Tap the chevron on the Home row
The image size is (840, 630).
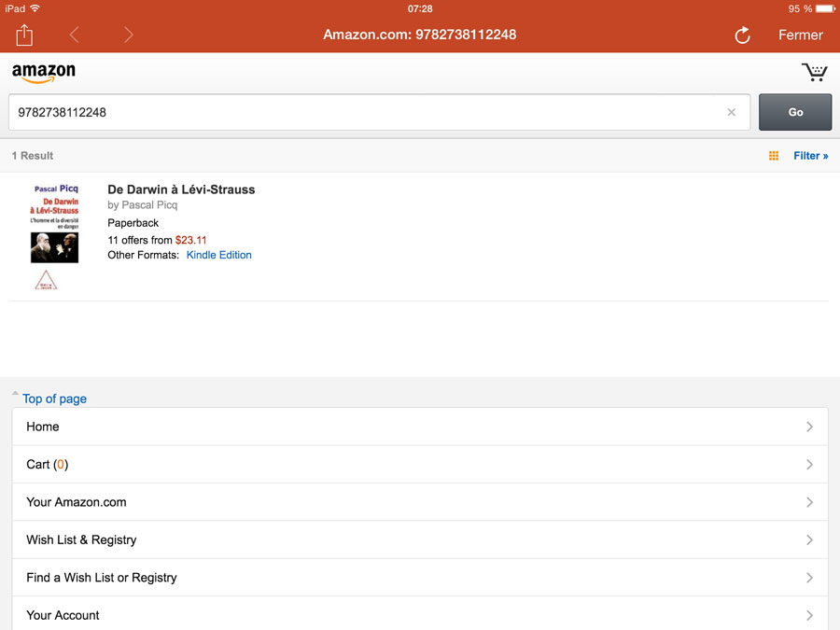[x=809, y=427]
